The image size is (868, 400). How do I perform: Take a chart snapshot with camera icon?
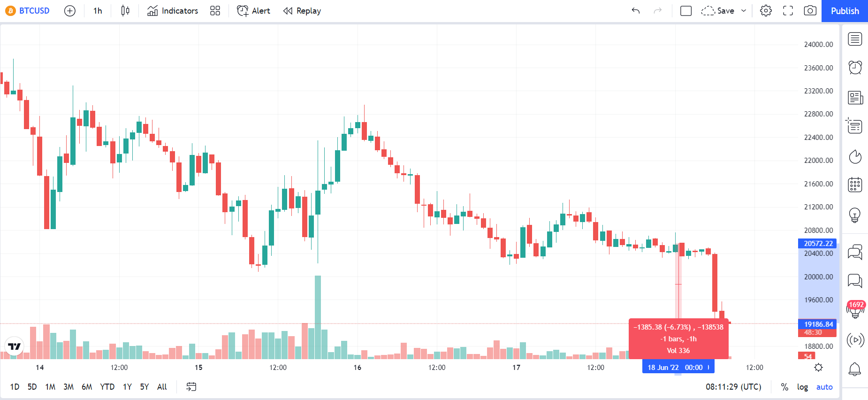(810, 11)
